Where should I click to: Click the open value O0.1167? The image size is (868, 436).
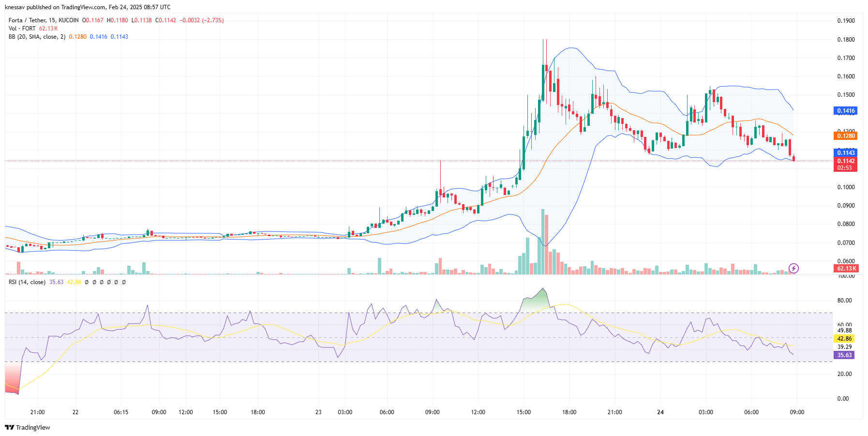coord(93,20)
